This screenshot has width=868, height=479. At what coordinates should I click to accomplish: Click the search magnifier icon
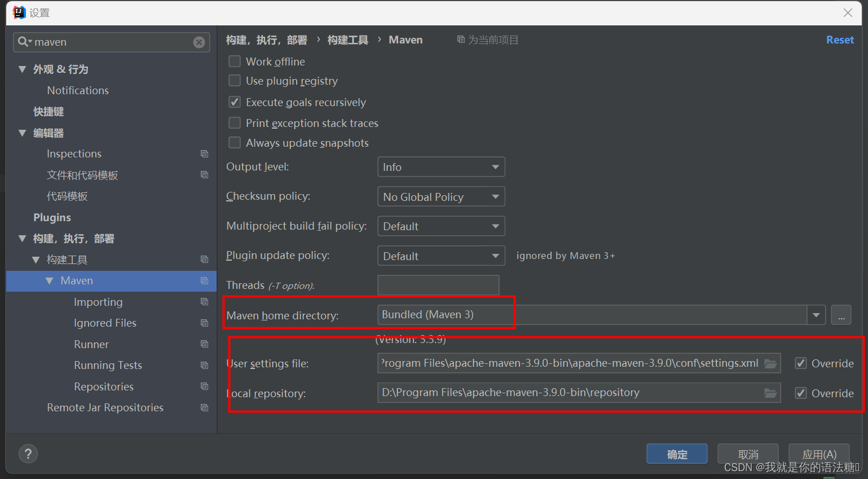pos(23,42)
